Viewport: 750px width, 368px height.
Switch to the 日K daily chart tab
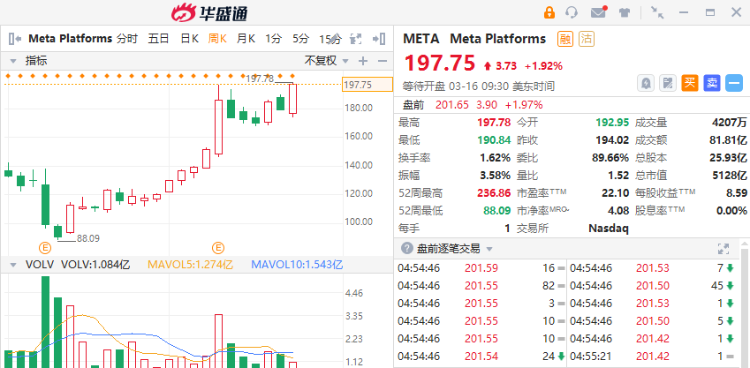[x=189, y=39]
